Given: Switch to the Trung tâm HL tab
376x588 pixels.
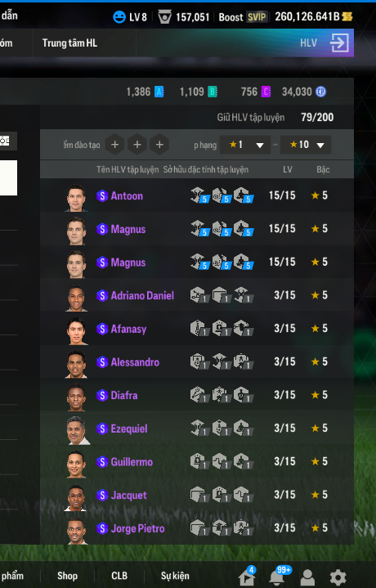Looking at the screenshot, I should click(69, 43).
